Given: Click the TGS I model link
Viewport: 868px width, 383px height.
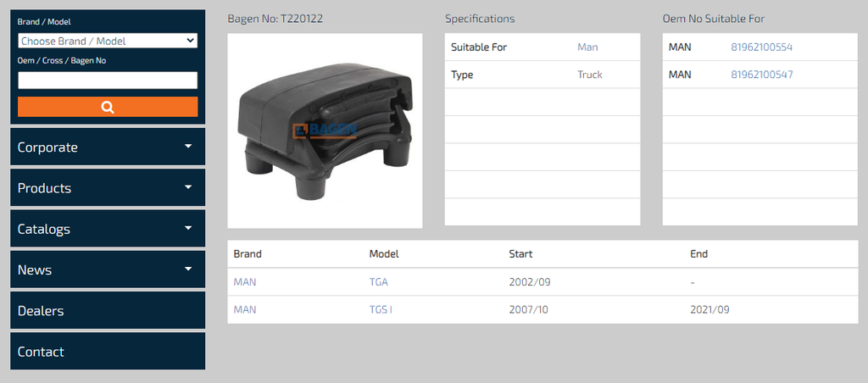Looking at the screenshot, I should click(381, 309).
